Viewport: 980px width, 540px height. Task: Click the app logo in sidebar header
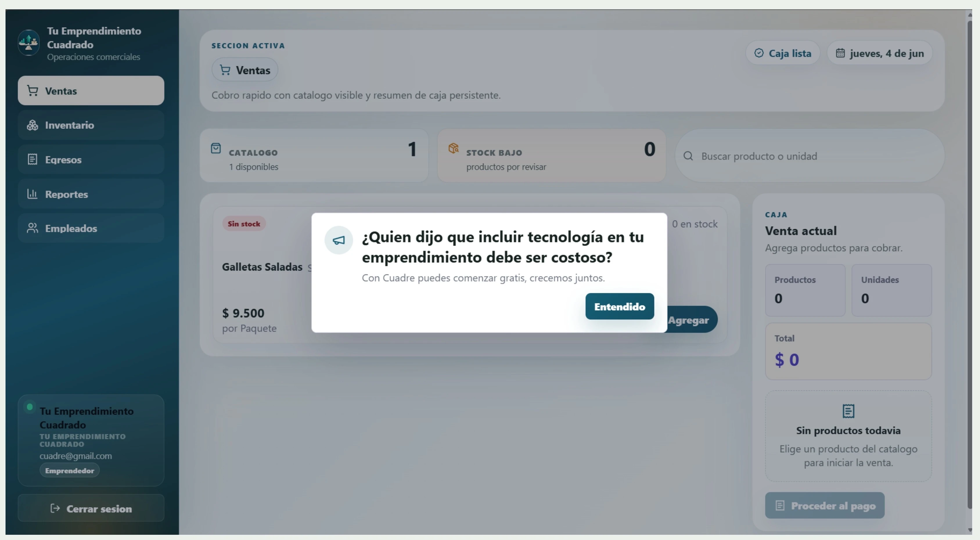tap(28, 43)
